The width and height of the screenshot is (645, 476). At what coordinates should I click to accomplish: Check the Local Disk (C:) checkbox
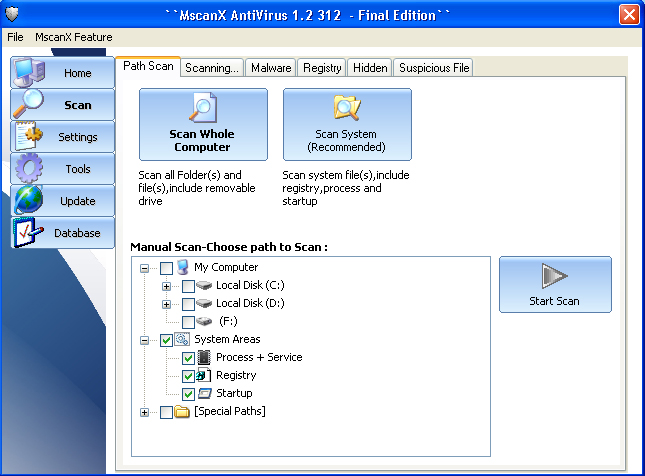point(188,286)
